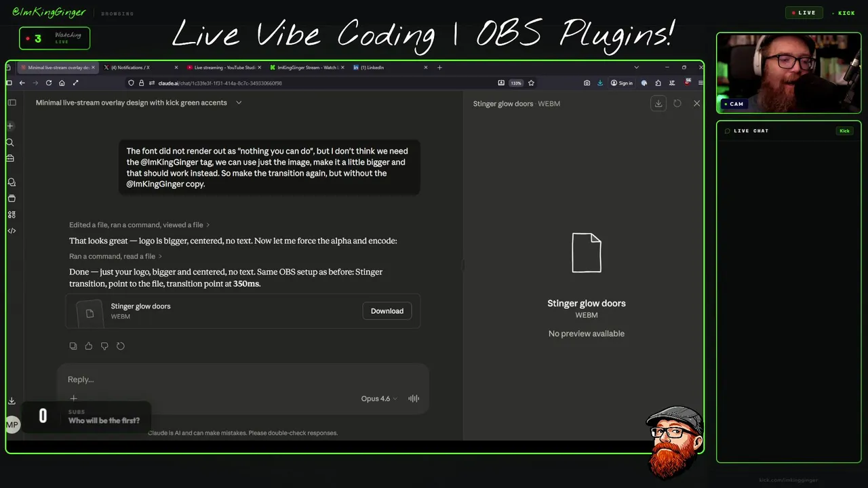Click the download apps icon in sidebar bottom
The image size is (868, 488).
pos(12,401)
